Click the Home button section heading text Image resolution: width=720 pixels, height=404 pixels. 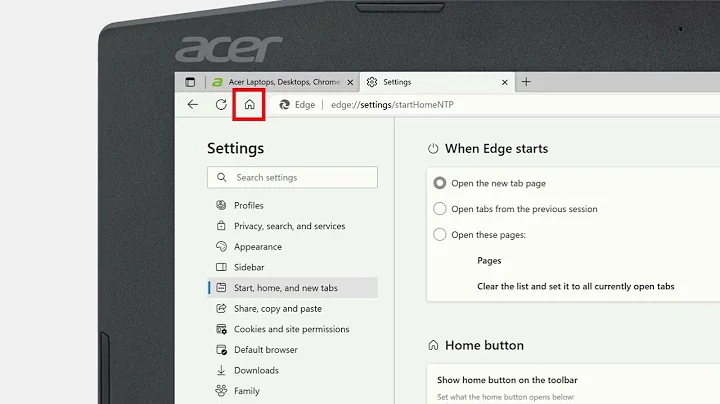tap(484, 345)
